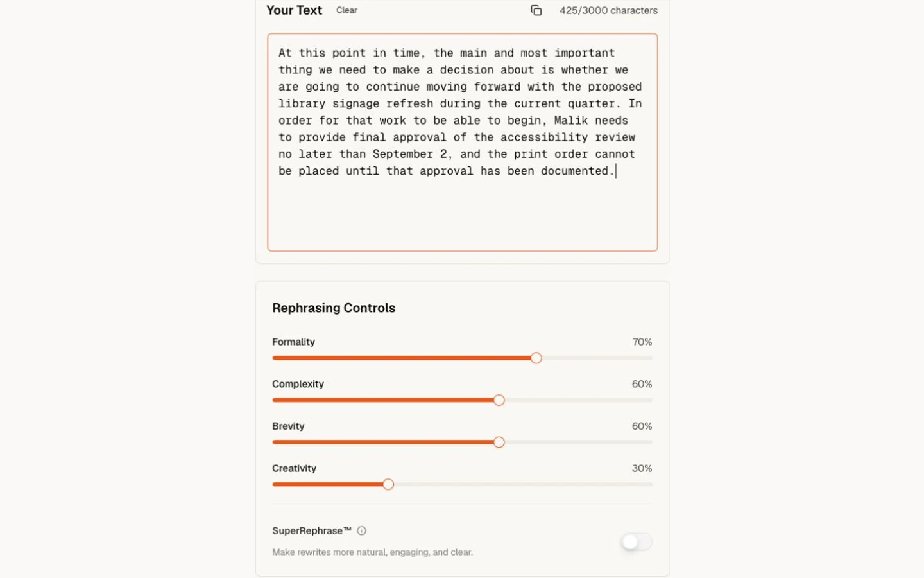Click the SuperRephrase™ label text
924x578 pixels.
312,530
